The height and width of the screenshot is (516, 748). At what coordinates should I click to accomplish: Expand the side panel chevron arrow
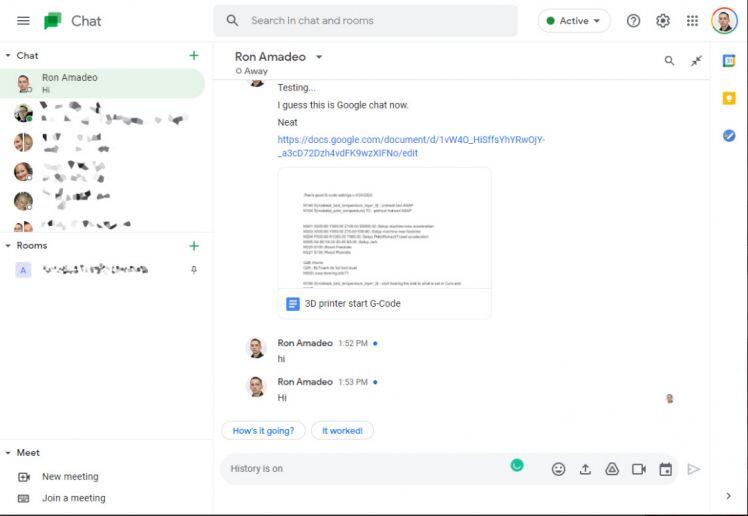click(728, 496)
